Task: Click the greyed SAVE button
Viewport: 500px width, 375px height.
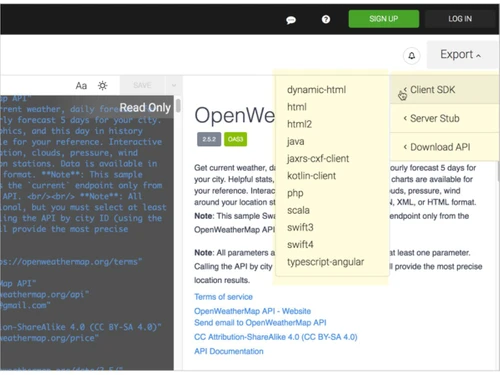Action: (x=142, y=85)
